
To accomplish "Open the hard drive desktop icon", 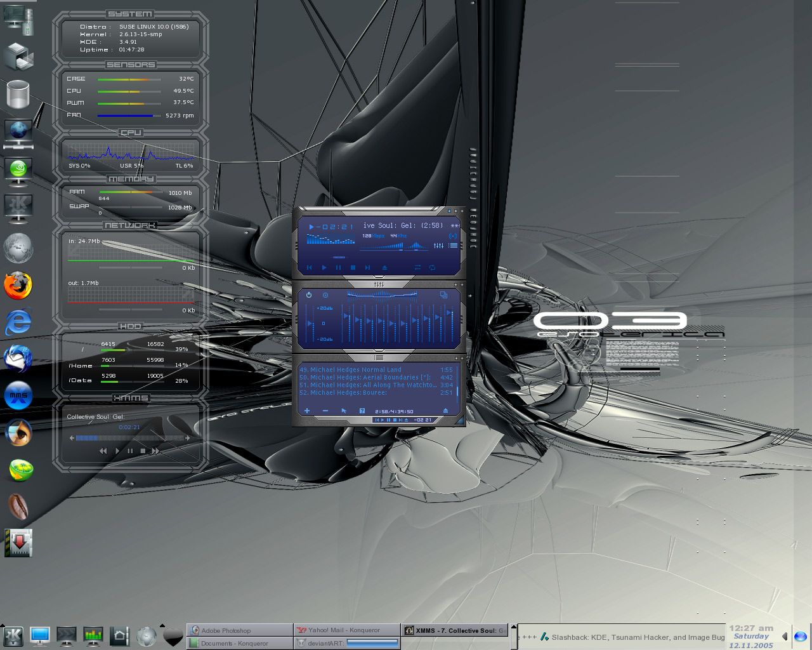I will 18,95.
